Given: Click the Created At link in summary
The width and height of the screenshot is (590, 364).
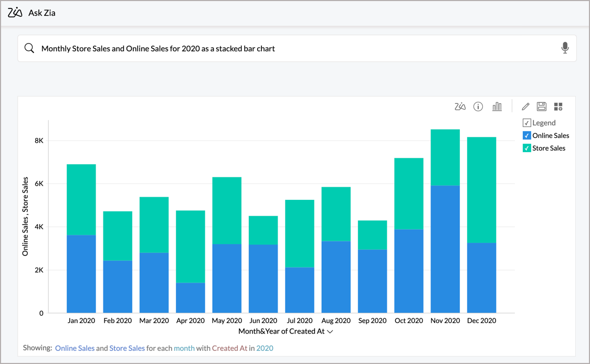Looking at the screenshot, I should [x=229, y=348].
